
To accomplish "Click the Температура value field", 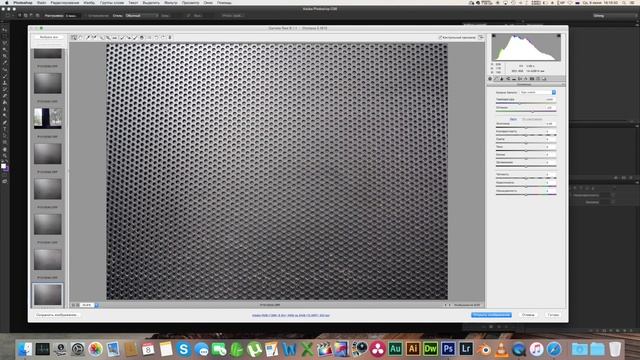I will pyautogui.click(x=550, y=99).
